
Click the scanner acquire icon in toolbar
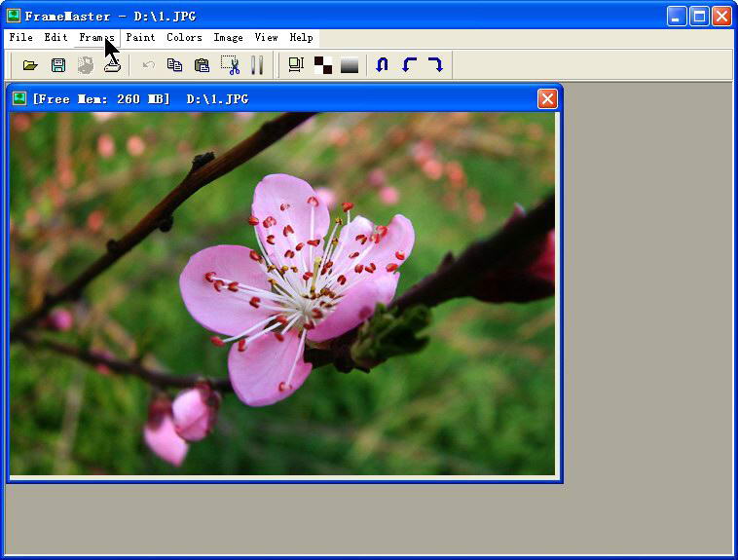tap(113, 65)
